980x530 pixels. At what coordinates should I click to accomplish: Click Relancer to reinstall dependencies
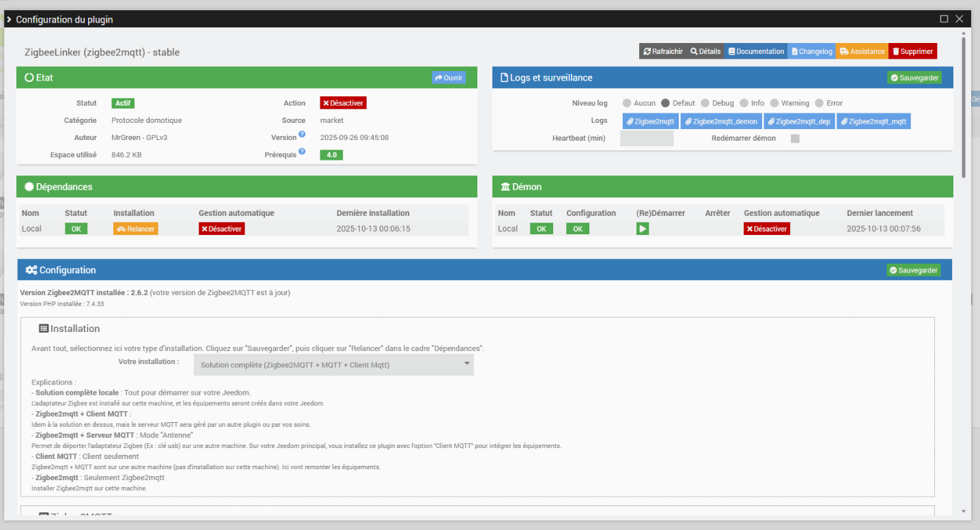coord(135,229)
